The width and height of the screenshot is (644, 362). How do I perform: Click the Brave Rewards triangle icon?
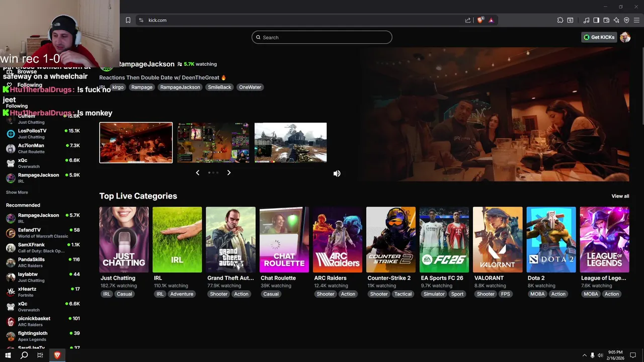(x=491, y=20)
